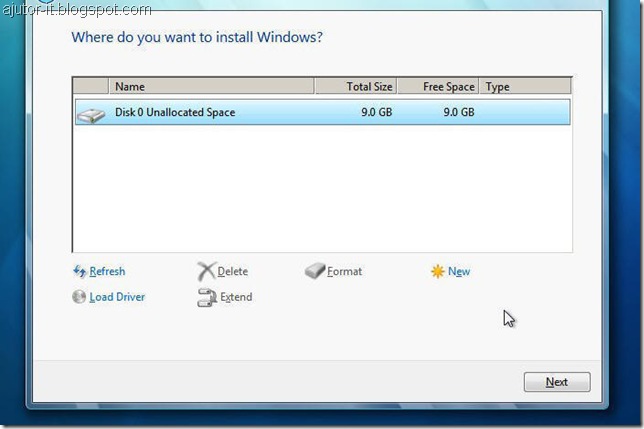This screenshot has height=429, width=644.
Task: Click the Type column header
Action: [x=525, y=87]
